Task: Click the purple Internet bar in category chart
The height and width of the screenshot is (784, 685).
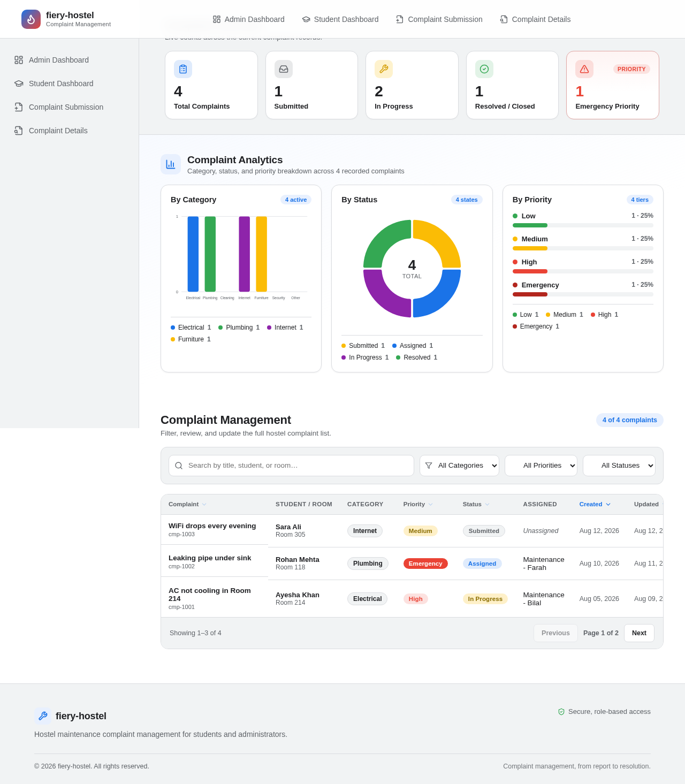Action: click(244, 254)
